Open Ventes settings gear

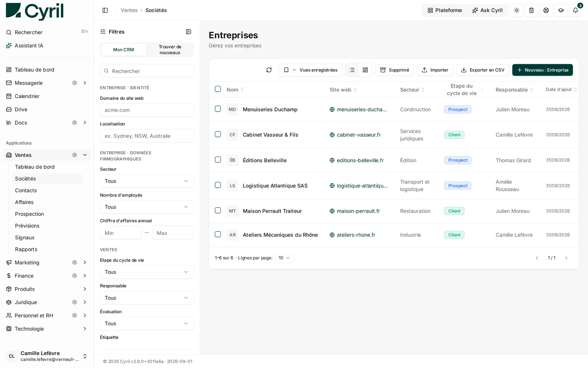point(75,155)
